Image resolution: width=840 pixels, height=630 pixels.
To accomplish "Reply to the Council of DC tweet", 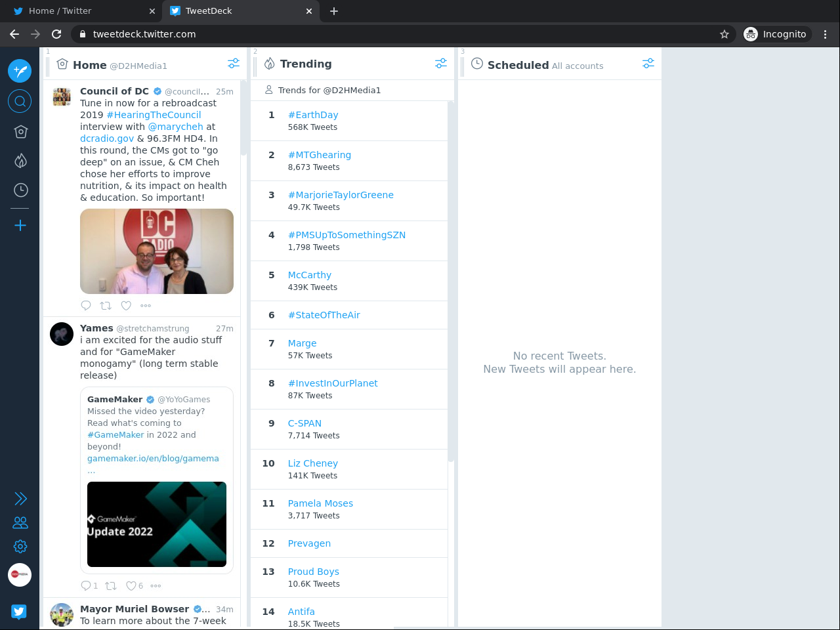I will tap(86, 305).
